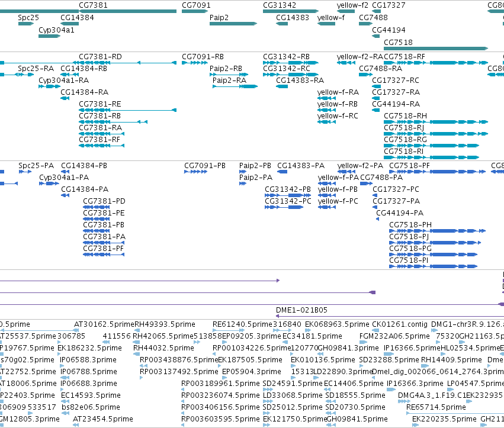Click protein CG7381-PF glyph
Image resolution: width=504 pixels, height=428 pixels.
point(104,255)
